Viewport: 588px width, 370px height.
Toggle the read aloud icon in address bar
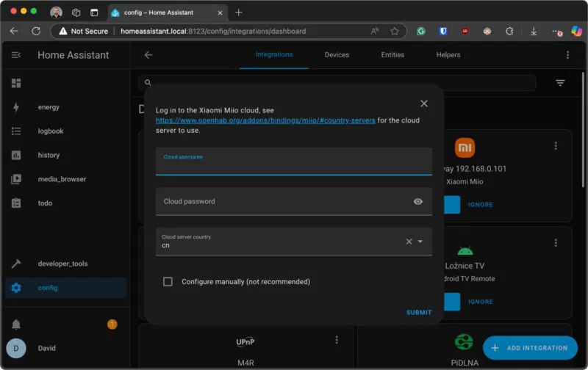(374, 31)
